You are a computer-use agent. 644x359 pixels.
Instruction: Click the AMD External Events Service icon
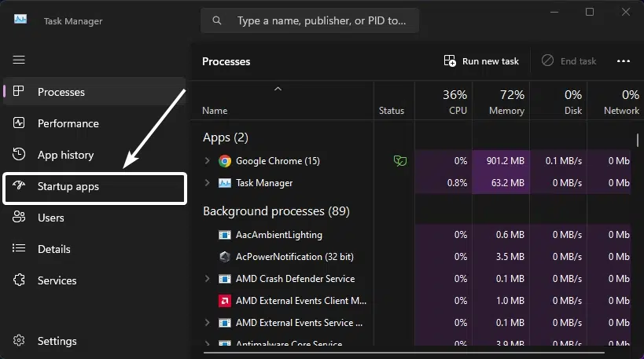pos(225,323)
